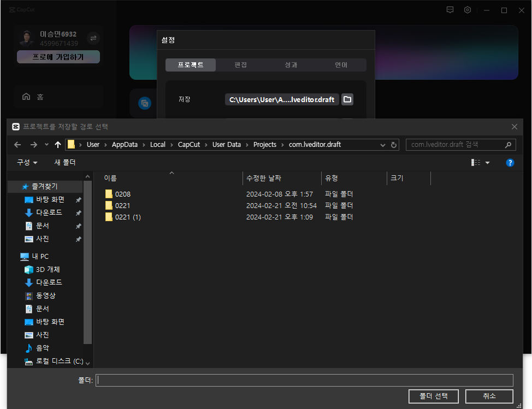Open the 구성 dropdown menu
This screenshot has height=409, width=532.
27,162
